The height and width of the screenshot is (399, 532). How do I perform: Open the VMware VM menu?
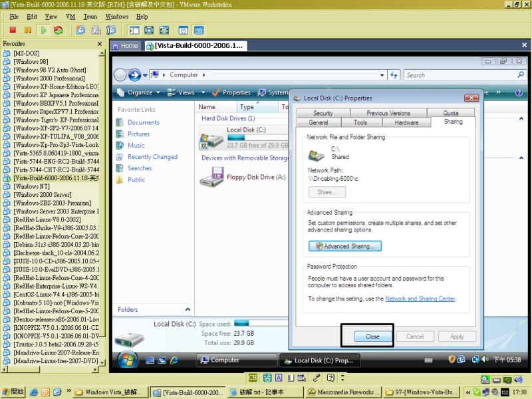(x=70, y=17)
